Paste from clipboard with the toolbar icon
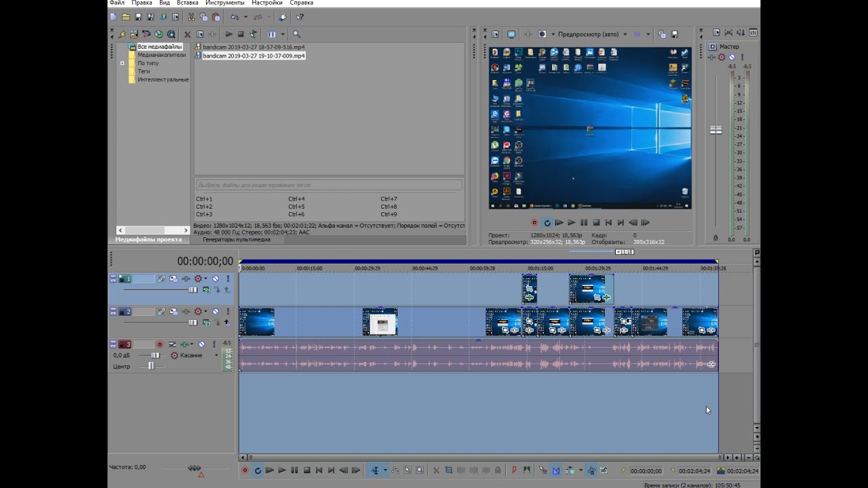Image resolution: width=868 pixels, height=488 pixels. pyautogui.click(x=216, y=17)
